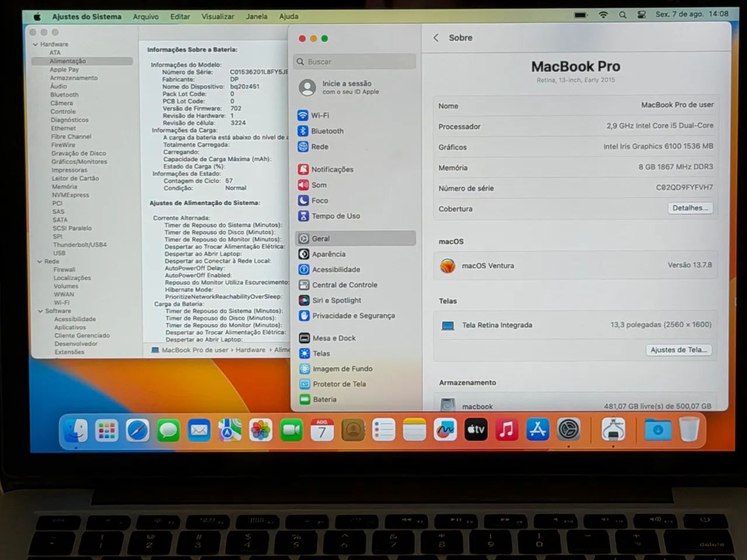Select Bluetooth in System Information tree
Viewport: 747px width, 560px height.
64,95
